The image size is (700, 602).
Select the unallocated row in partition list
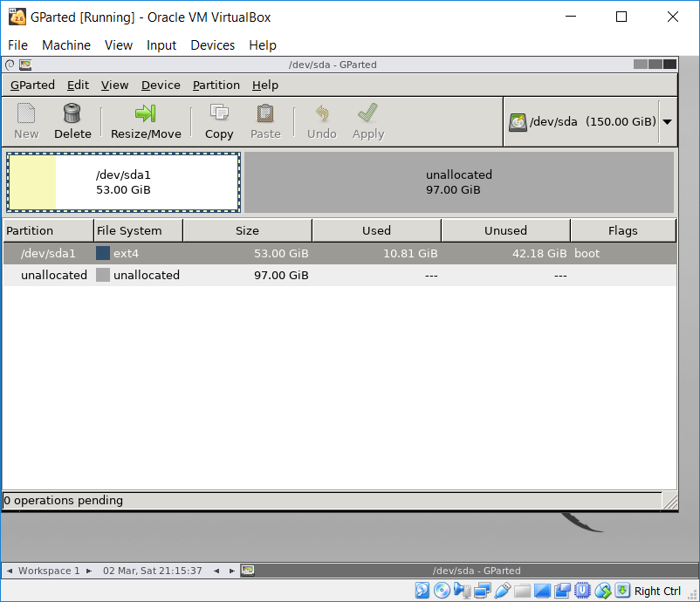pyautogui.click(x=54, y=275)
